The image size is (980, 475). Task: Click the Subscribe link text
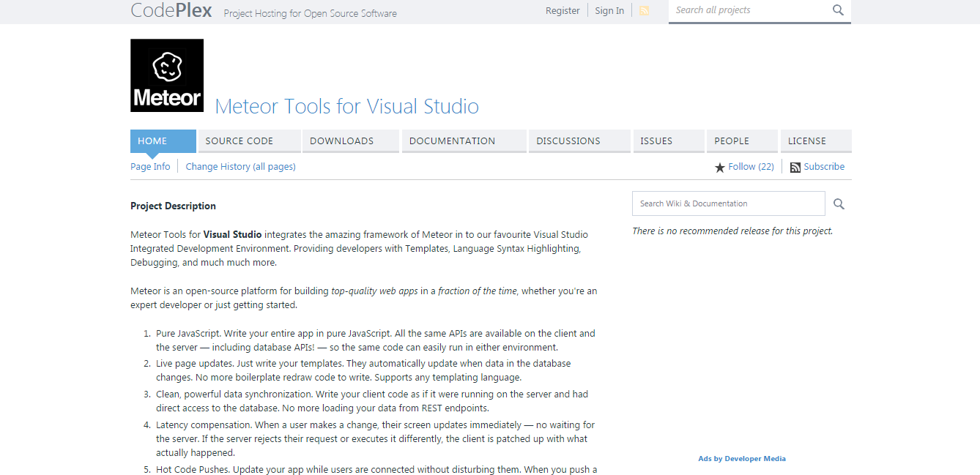click(824, 167)
